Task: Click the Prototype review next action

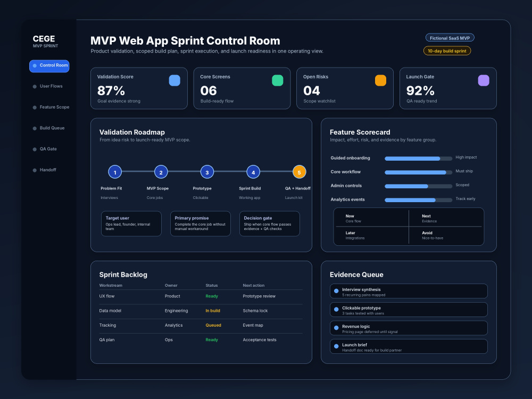Action: (x=259, y=296)
